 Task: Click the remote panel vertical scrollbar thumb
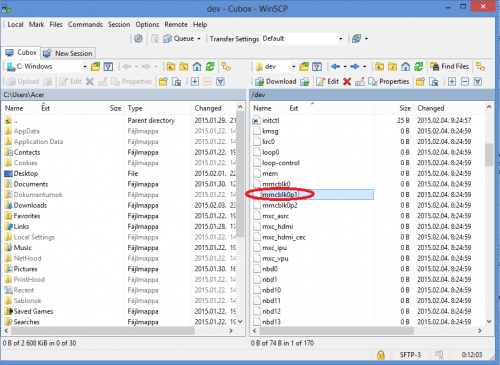pos(489,155)
